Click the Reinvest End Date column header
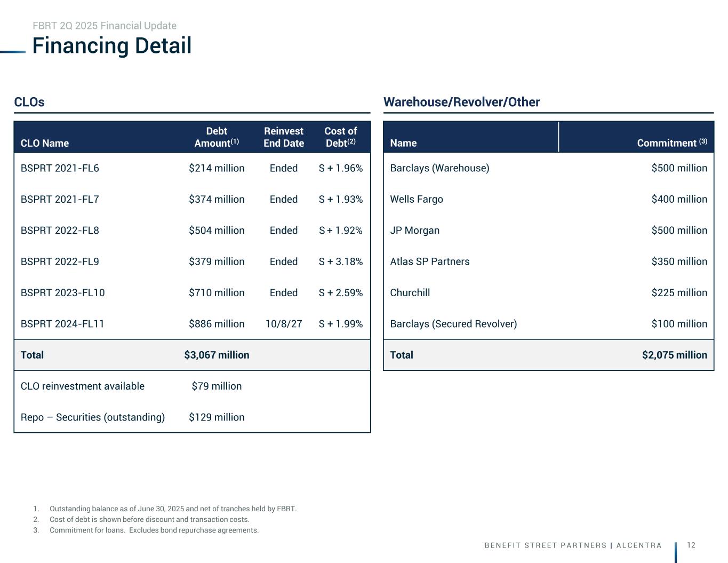 pos(284,137)
